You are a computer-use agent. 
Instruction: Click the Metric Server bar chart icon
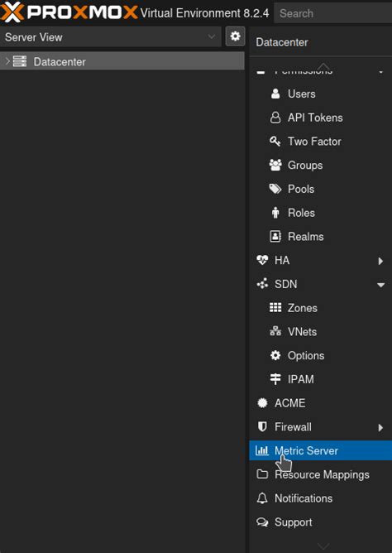(262, 450)
